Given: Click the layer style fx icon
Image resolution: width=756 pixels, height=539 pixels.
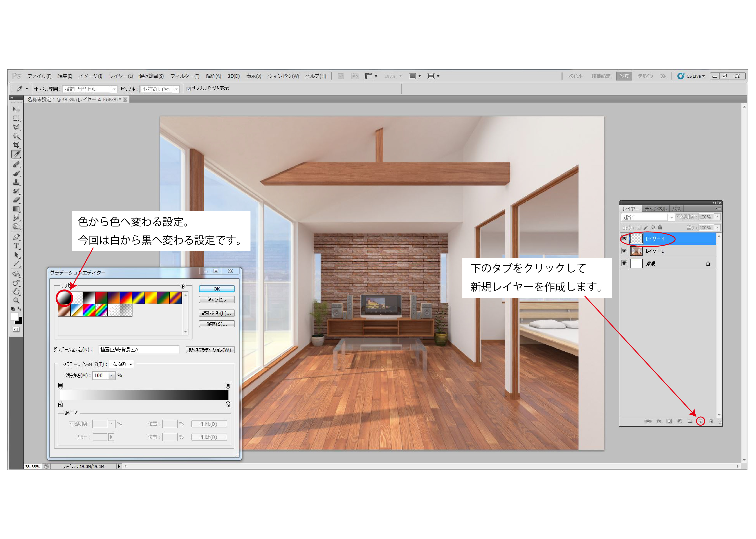Looking at the screenshot, I should click(659, 421).
